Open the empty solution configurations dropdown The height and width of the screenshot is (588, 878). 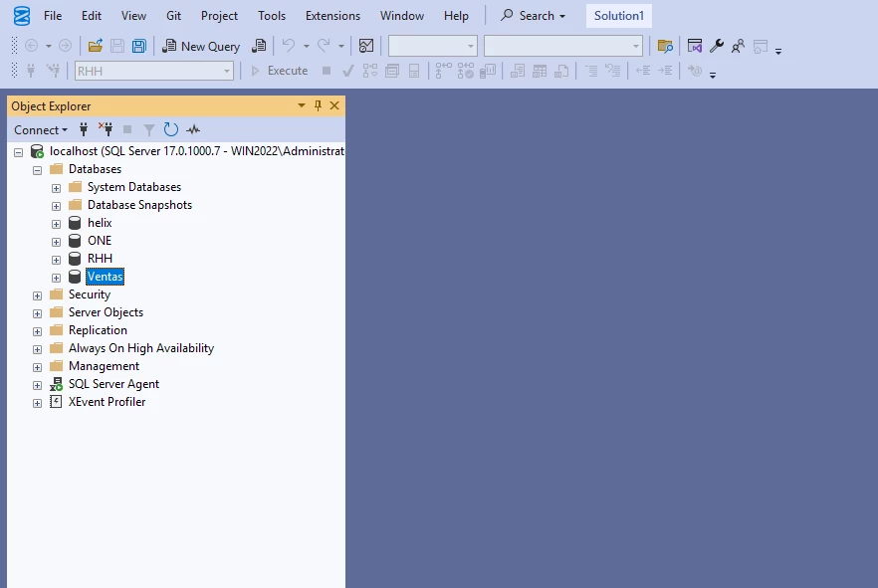(x=433, y=46)
